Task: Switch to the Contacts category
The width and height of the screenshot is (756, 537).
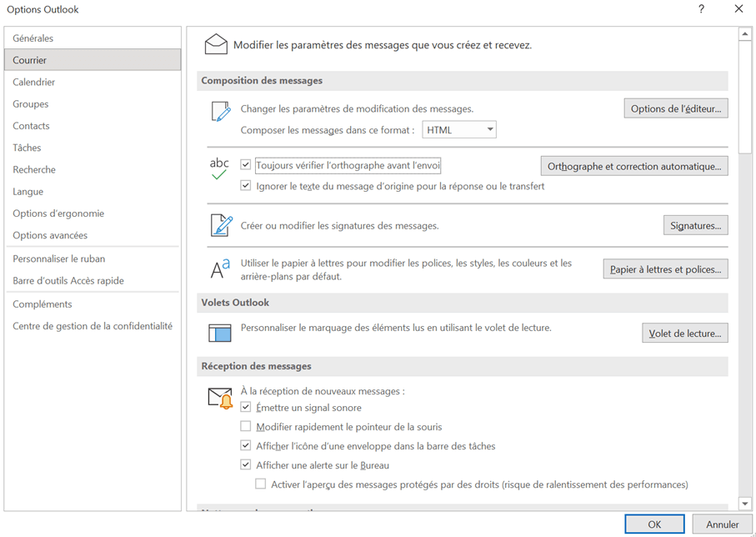Action: tap(93, 125)
